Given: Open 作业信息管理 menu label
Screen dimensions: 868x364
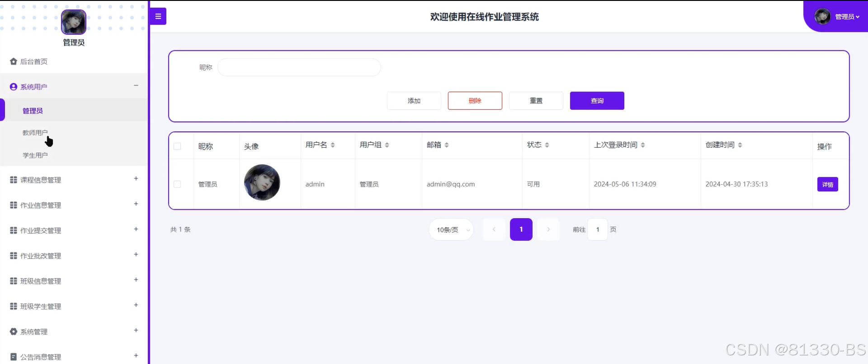Looking at the screenshot, I should [x=41, y=205].
